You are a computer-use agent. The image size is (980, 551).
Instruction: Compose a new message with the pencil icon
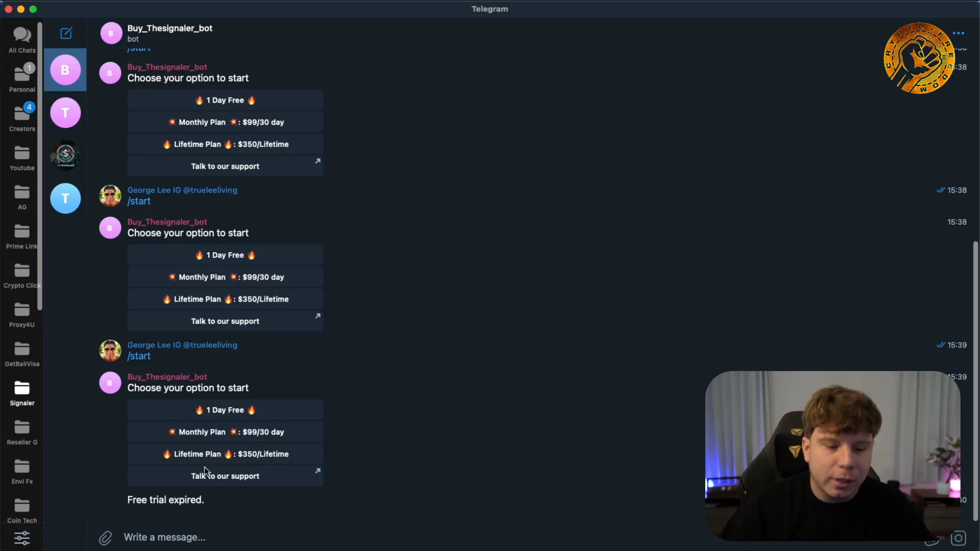pyautogui.click(x=66, y=33)
